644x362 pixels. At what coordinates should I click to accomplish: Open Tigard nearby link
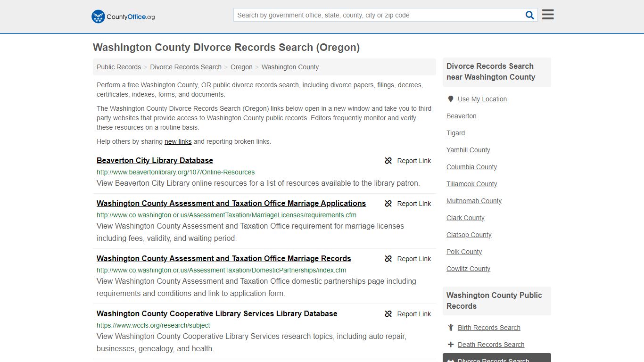tap(455, 133)
